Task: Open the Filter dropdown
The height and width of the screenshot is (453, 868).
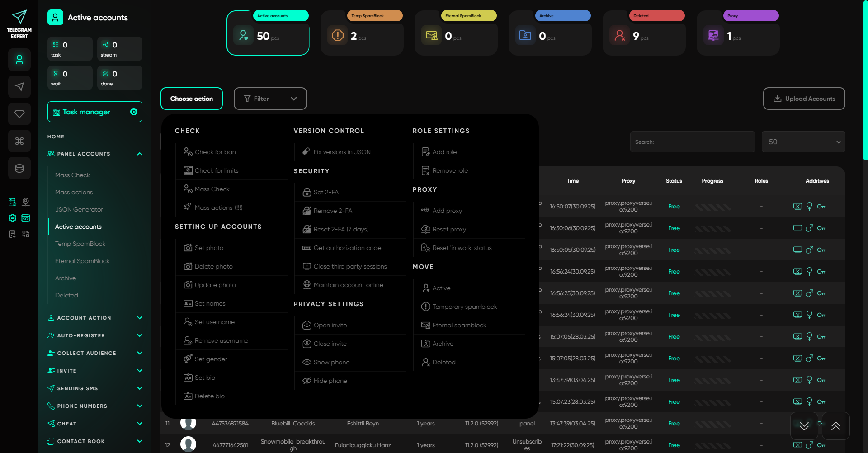Action: coord(270,99)
